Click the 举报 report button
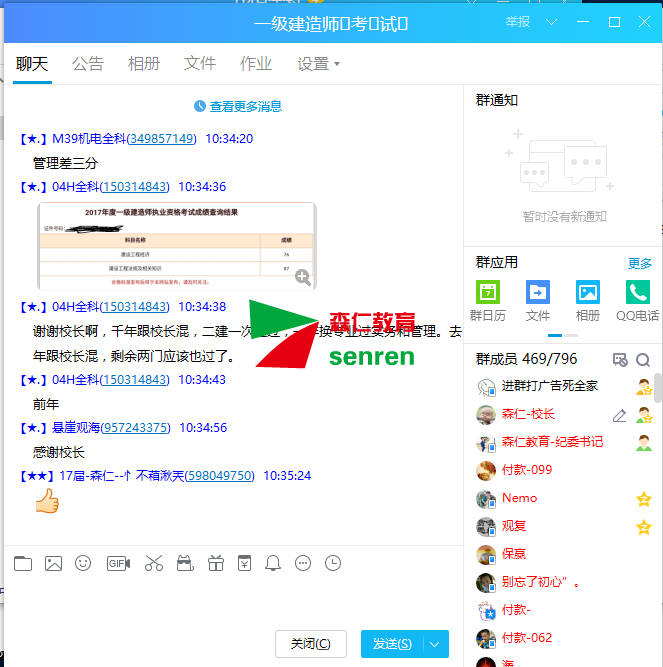This screenshot has width=663, height=667. (x=518, y=22)
